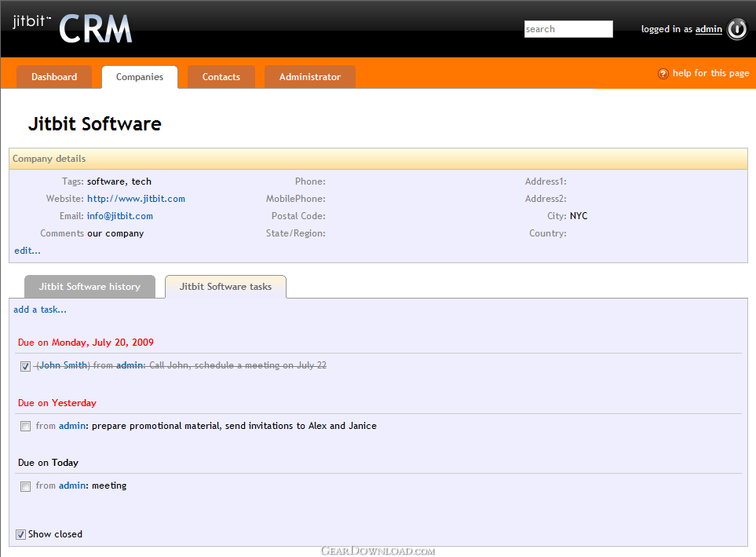Screen dimensions: 756x557
Task: Click the Country: field label
Action: pos(548,233)
